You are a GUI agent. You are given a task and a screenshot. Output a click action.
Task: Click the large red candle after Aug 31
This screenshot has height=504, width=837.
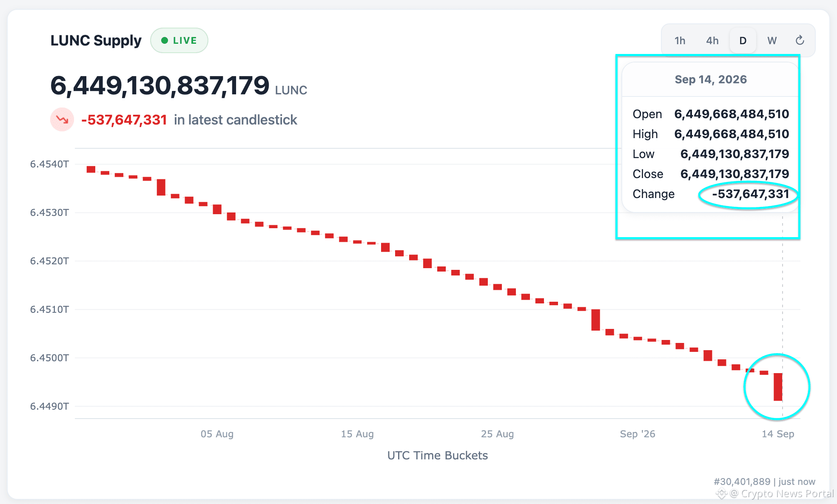click(x=595, y=320)
